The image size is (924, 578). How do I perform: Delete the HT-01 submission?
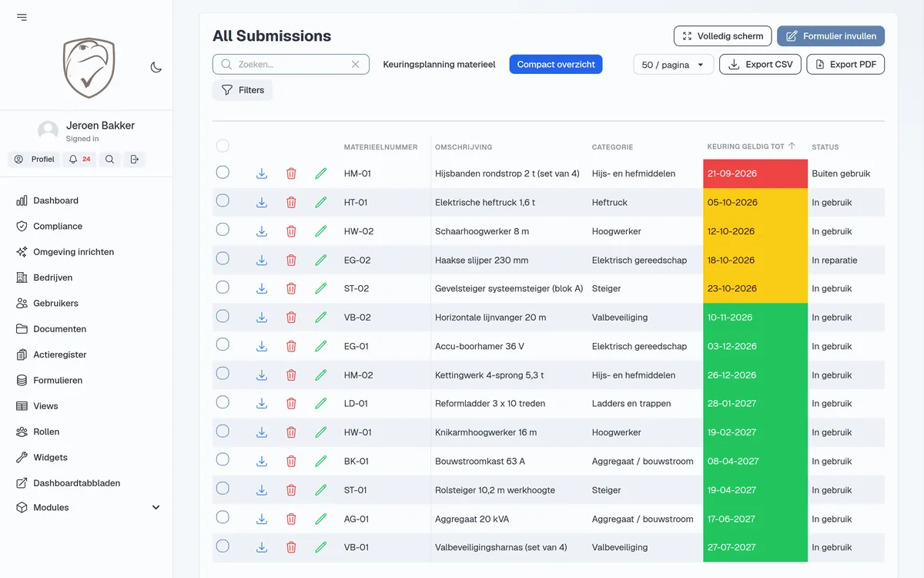point(291,203)
